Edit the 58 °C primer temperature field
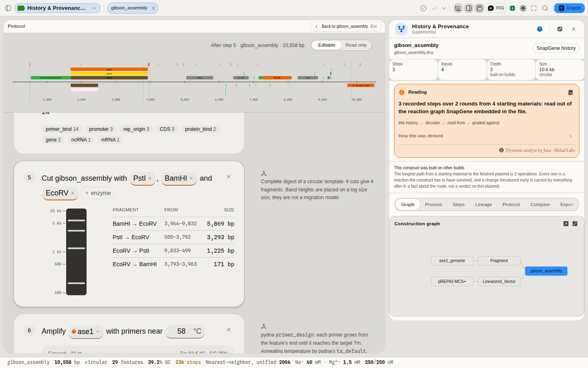The height and width of the screenshot is (368, 588). [x=185, y=331]
